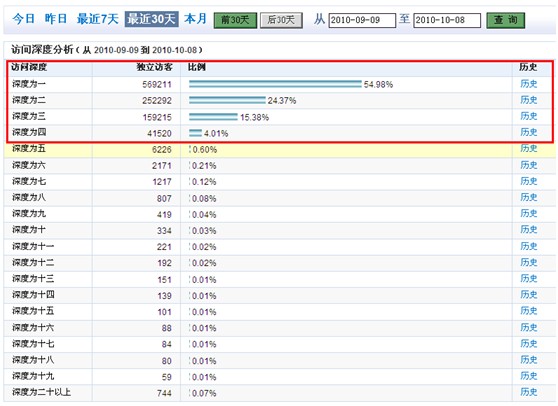This screenshot has height=406, width=558.
Task: Open 历史 link for 深度为十三
Action: coord(528,279)
